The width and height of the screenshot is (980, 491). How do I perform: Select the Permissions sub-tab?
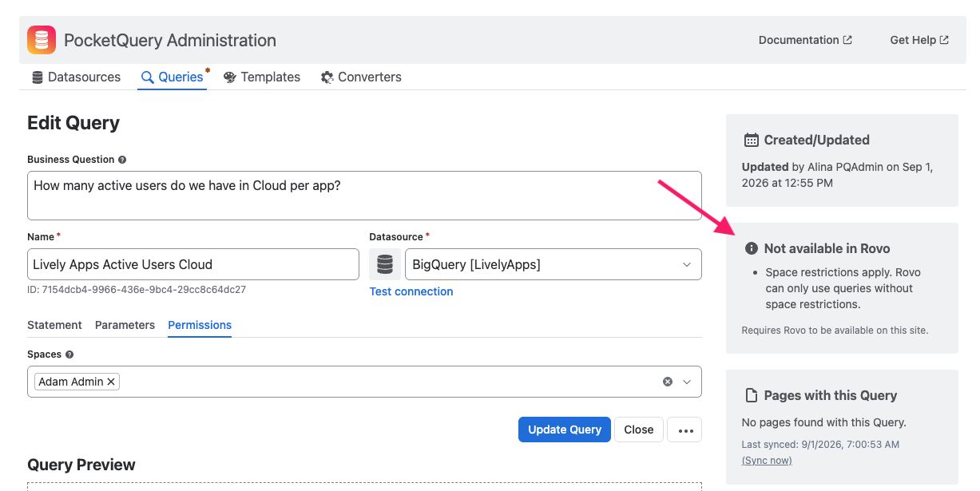tap(200, 325)
